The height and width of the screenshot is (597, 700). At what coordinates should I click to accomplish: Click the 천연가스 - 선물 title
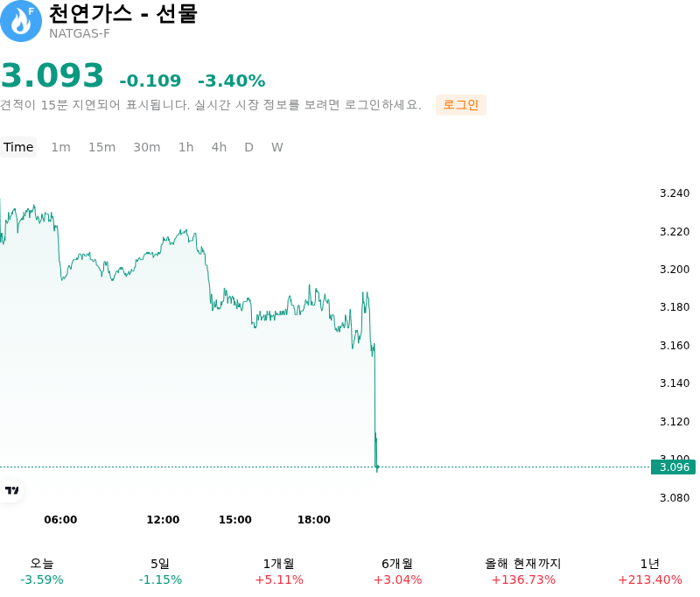122,13
